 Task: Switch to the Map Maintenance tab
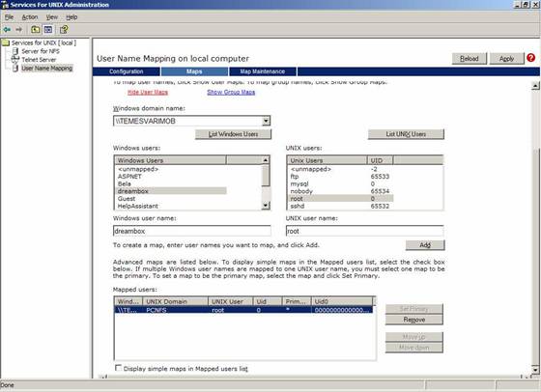coord(262,71)
